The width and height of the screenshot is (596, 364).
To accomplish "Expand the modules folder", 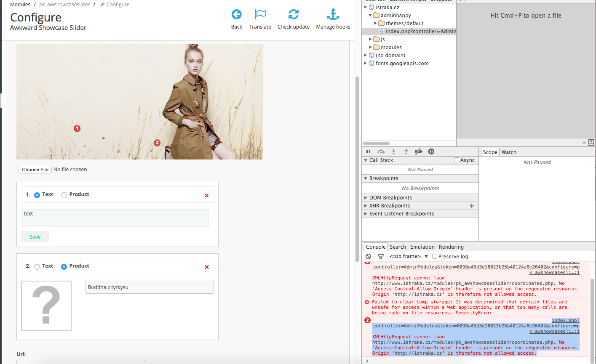I will point(370,47).
